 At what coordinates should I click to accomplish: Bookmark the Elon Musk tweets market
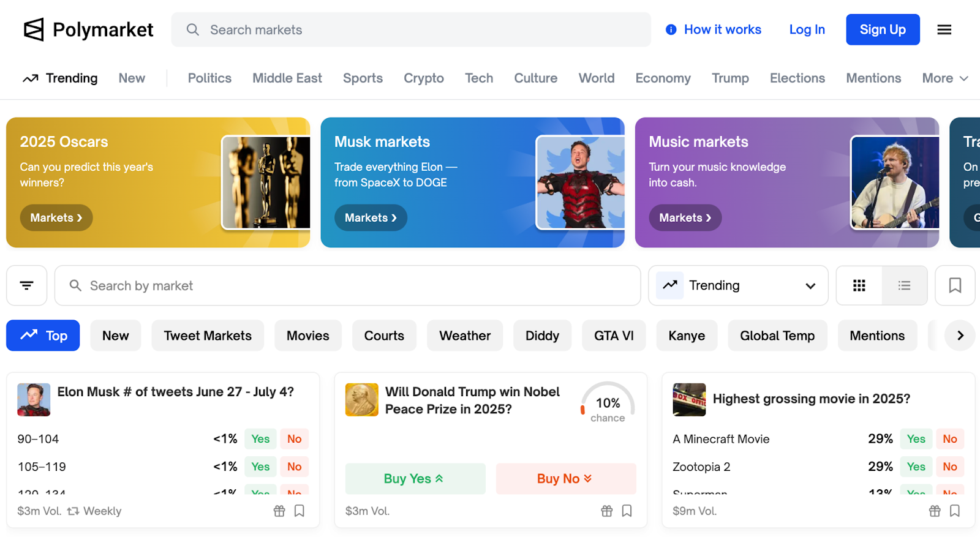point(300,511)
